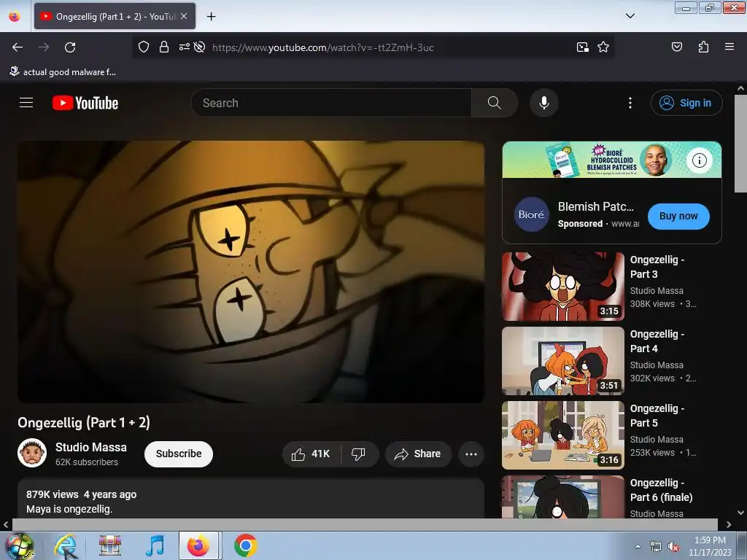Open the Bioré ad info icon
747x560 pixels.
tap(699, 160)
